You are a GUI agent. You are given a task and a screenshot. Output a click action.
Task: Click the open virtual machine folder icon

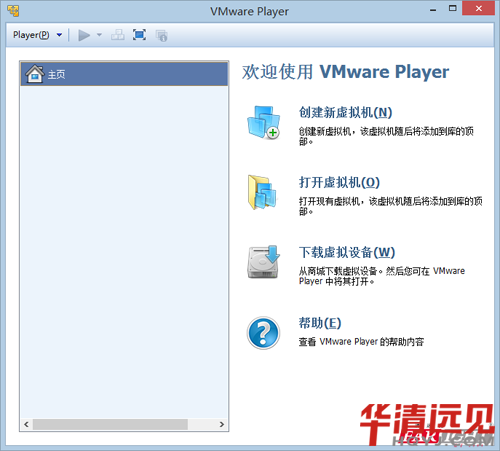(262, 192)
